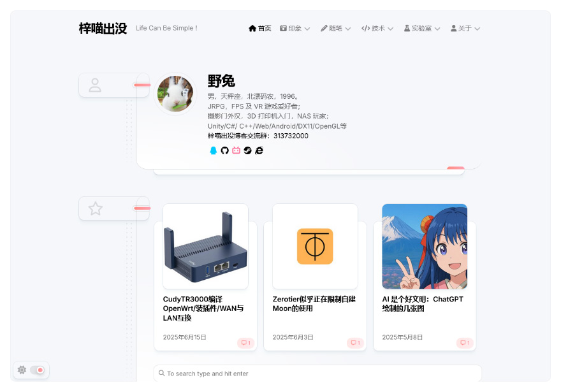Open the GitHub profile icon
Viewport: 561px width, 392px height.
(224, 150)
